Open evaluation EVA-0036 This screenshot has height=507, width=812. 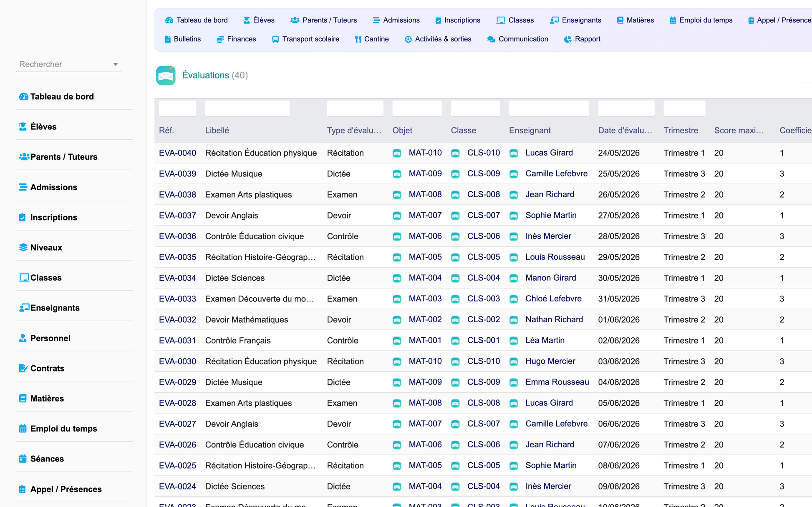[177, 236]
